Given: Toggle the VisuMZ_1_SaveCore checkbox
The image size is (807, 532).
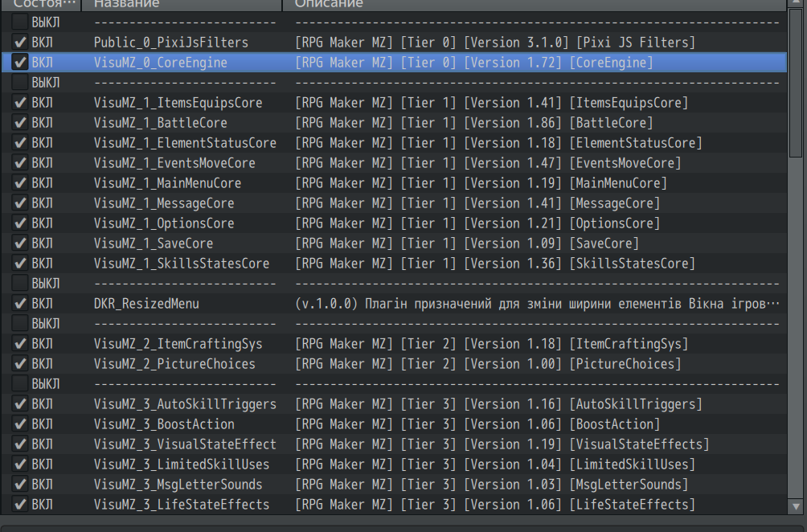Looking at the screenshot, I should pos(20,243).
